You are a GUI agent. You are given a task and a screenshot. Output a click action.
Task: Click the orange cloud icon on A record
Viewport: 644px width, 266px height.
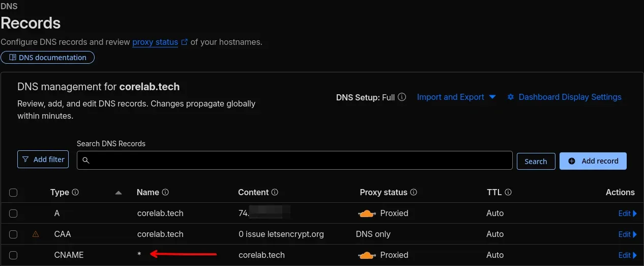tap(367, 214)
